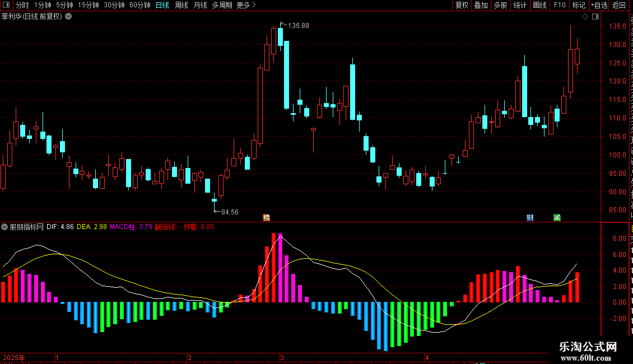633x364 pixels.
Task: Expand the 更多 periods dropdown
Action: coord(246,5)
